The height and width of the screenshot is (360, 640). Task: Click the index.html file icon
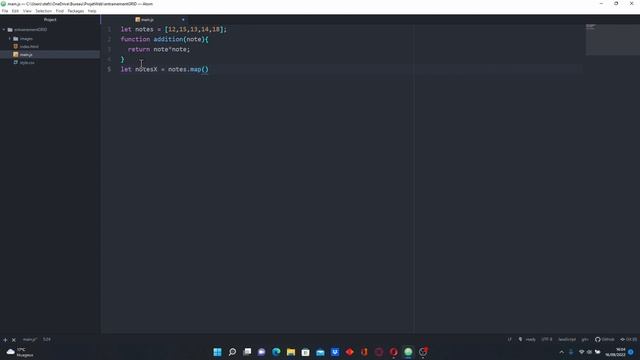point(16,47)
